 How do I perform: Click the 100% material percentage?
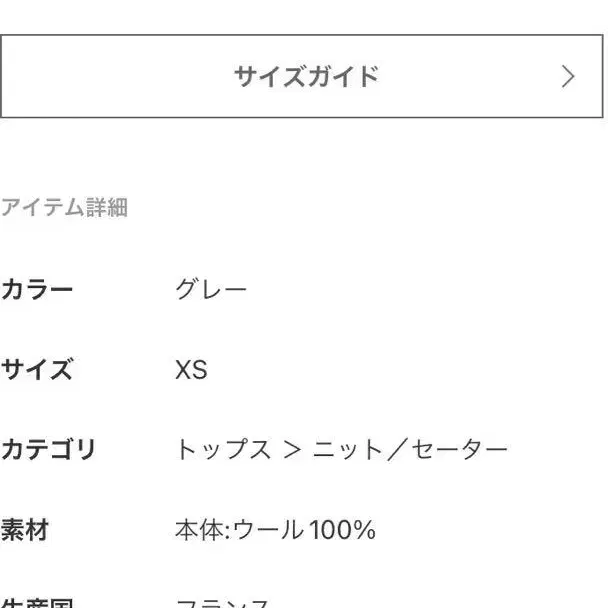(342, 529)
